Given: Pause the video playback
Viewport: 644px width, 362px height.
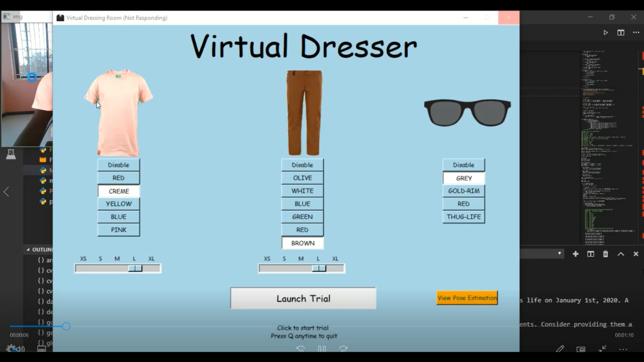Looking at the screenshot, I should pos(322,349).
